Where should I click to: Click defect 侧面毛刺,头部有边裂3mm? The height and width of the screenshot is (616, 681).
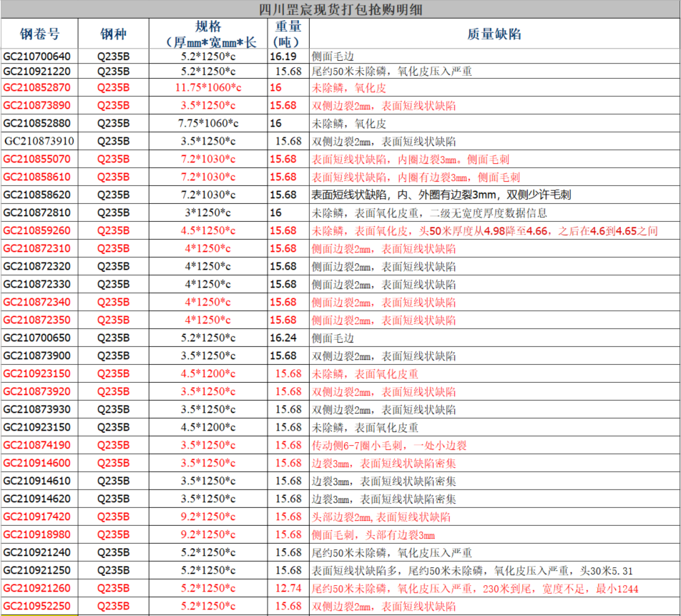(x=373, y=534)
